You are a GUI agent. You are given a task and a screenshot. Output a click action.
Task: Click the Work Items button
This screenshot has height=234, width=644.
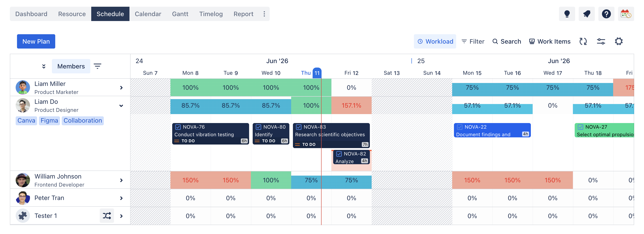pyautogui.click(x=550, y=42)
